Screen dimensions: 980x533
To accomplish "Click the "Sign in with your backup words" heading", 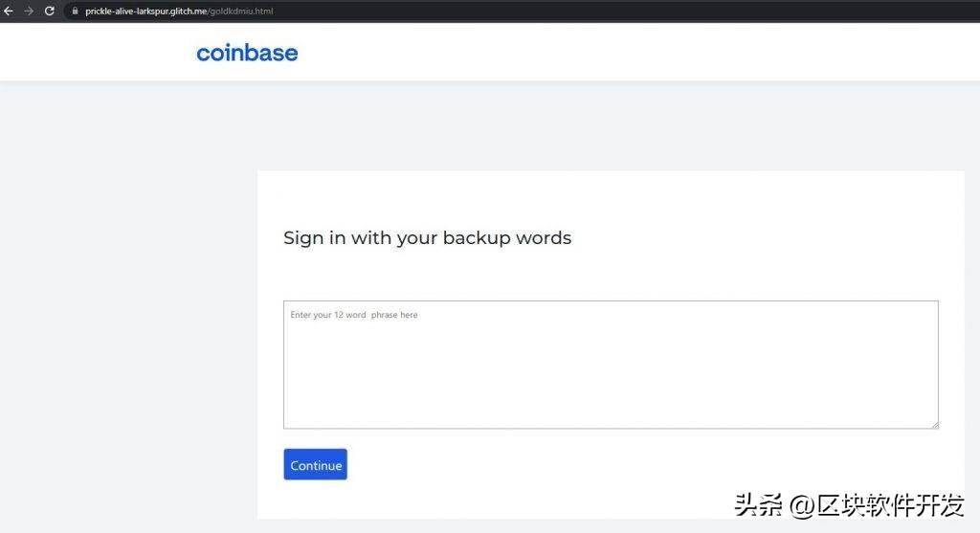I will tap(427, 238).
